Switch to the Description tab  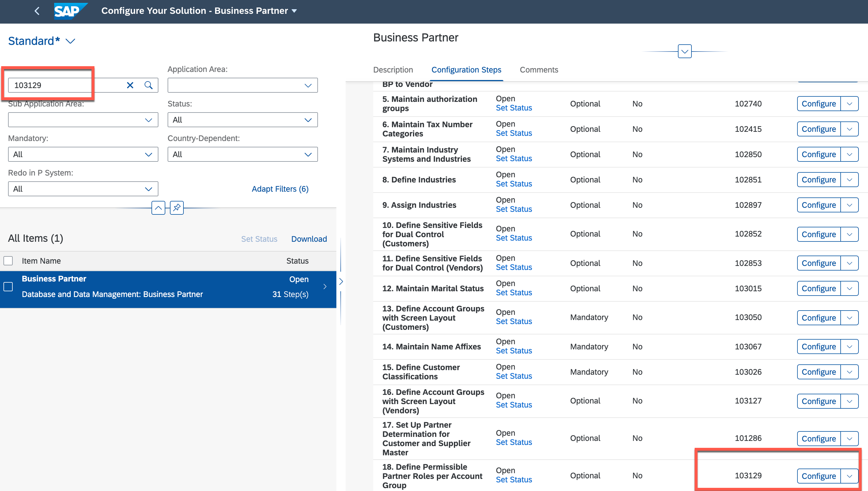393,70
